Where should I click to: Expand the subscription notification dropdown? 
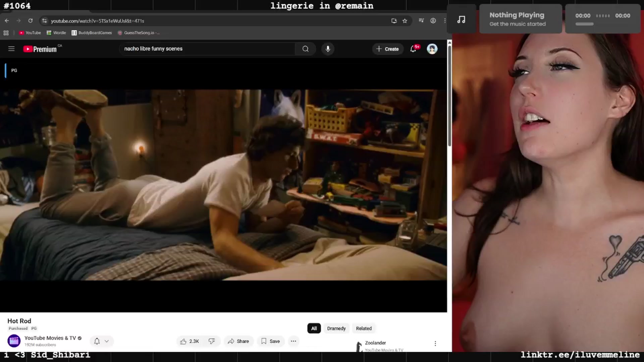[102, 341]
